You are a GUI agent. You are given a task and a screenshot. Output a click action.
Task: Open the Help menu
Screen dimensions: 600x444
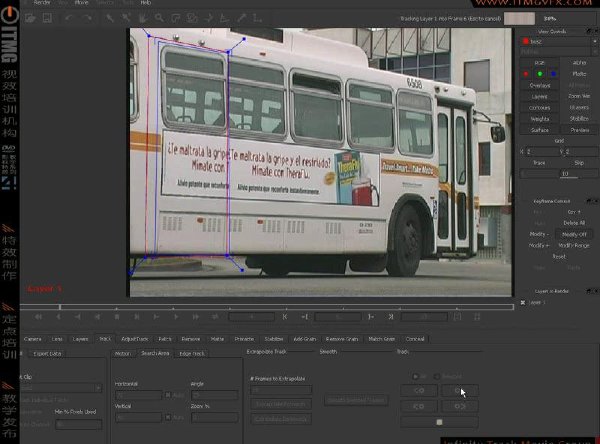pyautogui.click(x=146, y=2)
